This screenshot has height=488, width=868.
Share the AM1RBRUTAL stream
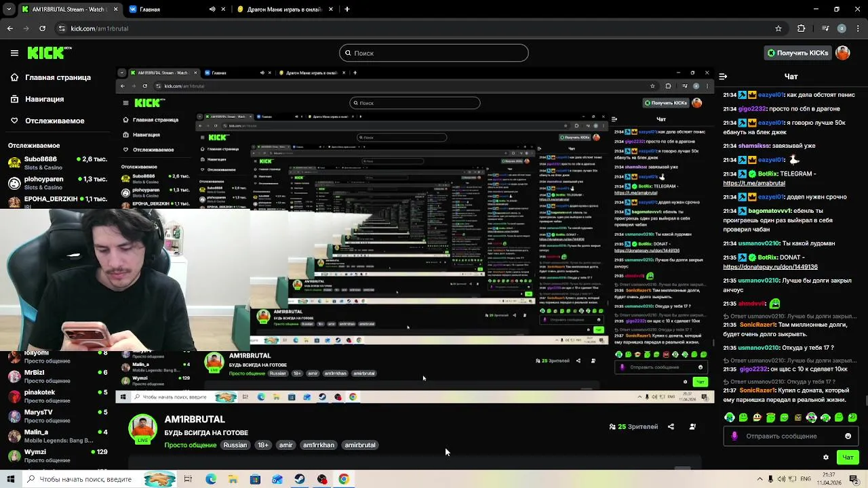click(x=671, y=427)
